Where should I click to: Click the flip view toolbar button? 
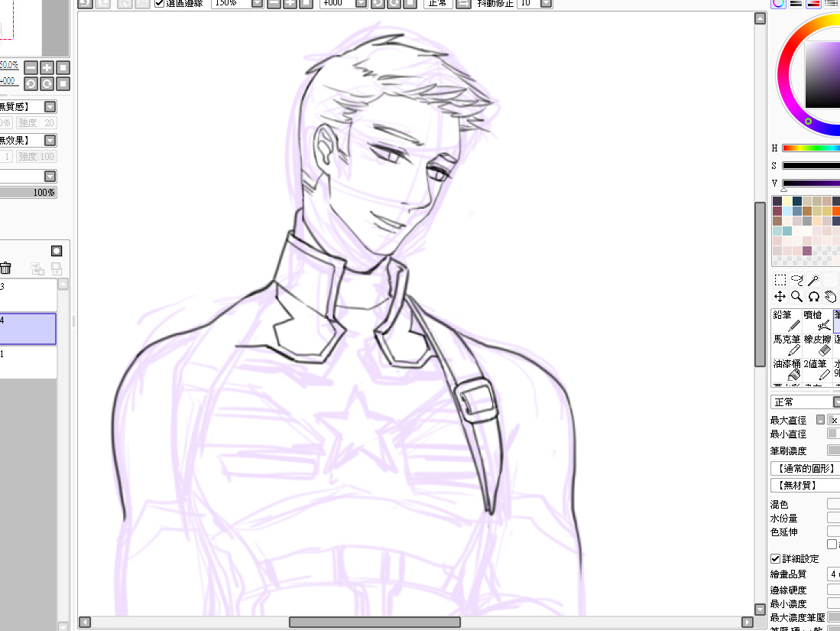tap(463, 3)
